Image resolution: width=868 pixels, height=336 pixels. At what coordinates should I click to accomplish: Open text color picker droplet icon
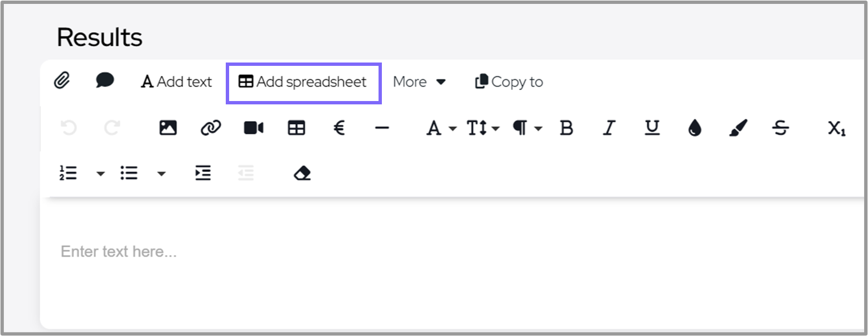coord(695,128)
